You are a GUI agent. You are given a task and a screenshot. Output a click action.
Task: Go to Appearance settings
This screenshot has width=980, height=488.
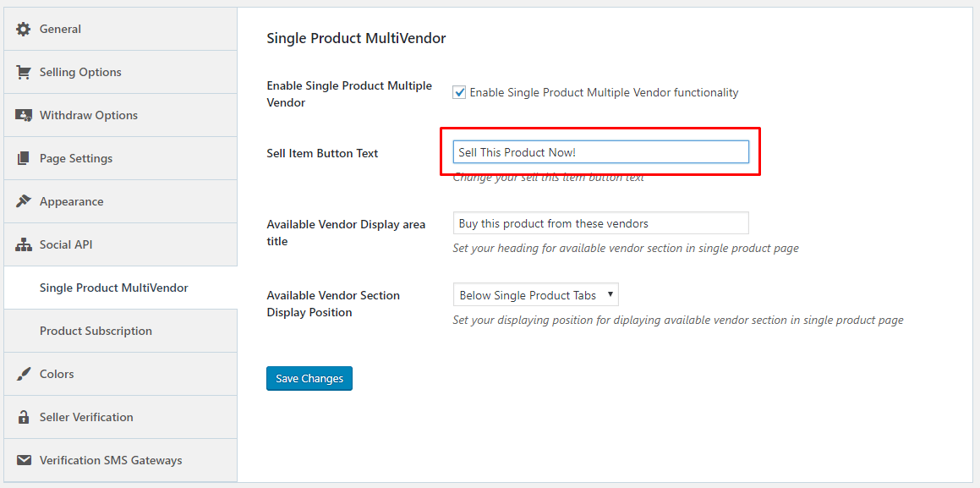(71, 200)
